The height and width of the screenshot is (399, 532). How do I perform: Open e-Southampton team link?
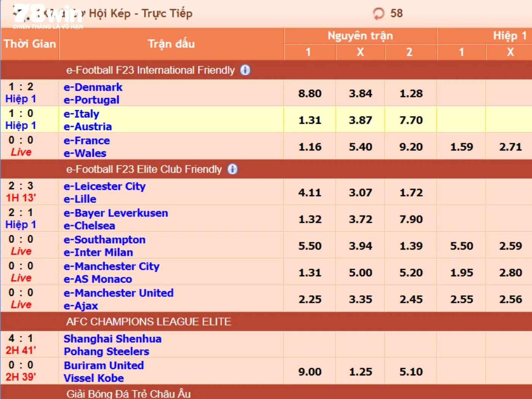[x=104, y=240]
